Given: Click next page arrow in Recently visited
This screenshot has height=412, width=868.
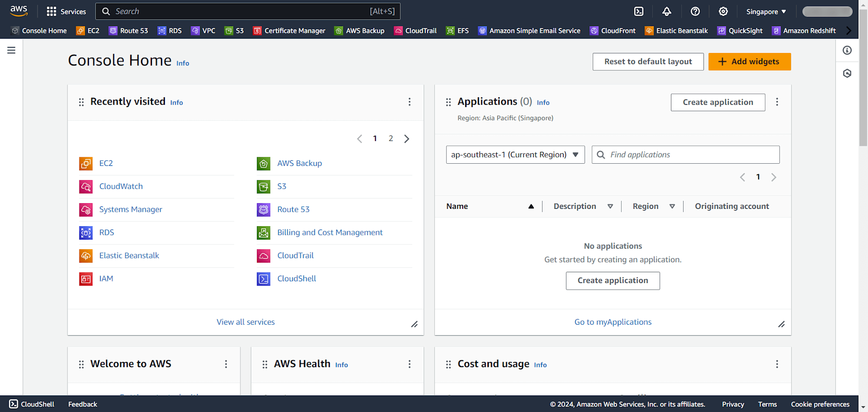Looking at the screenshot, I should [x=407, y=139].
